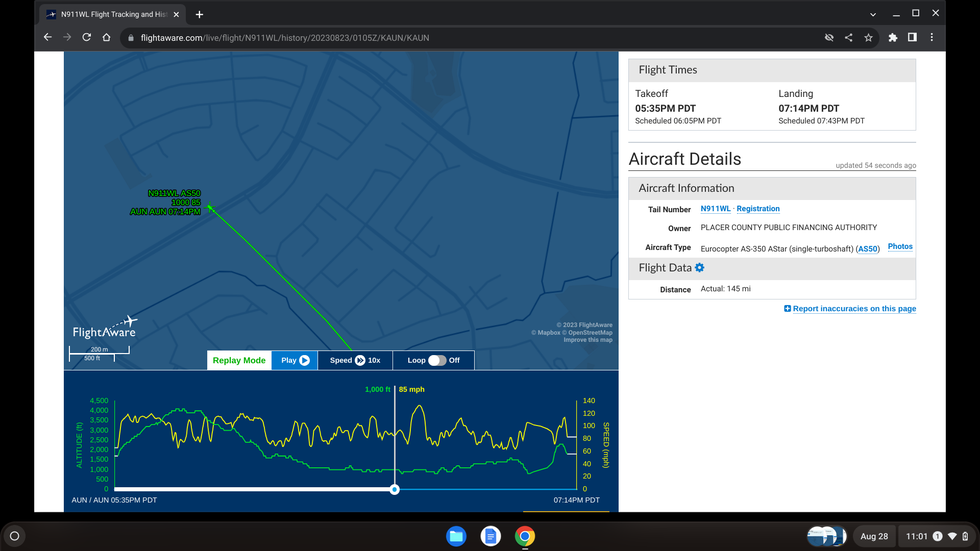Open Google Docs from shelf
Viewport: 980px width, 551px height.
click(491, 536)
